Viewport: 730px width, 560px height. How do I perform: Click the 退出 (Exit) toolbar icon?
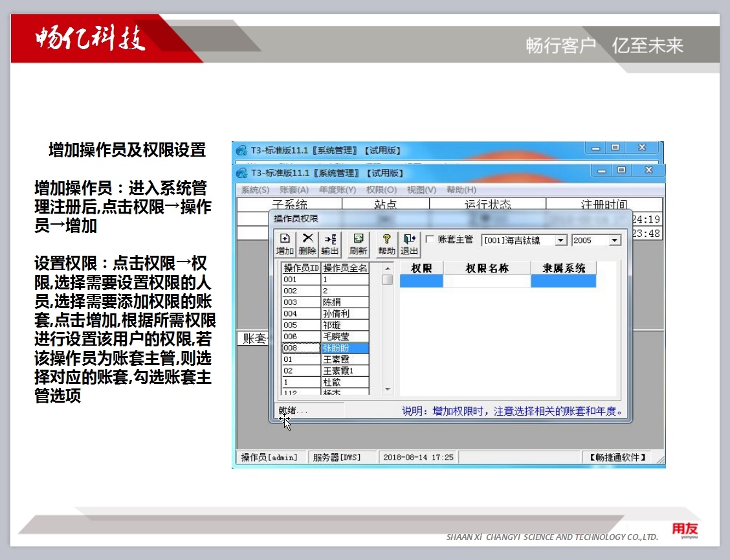(x=409, y=243)
